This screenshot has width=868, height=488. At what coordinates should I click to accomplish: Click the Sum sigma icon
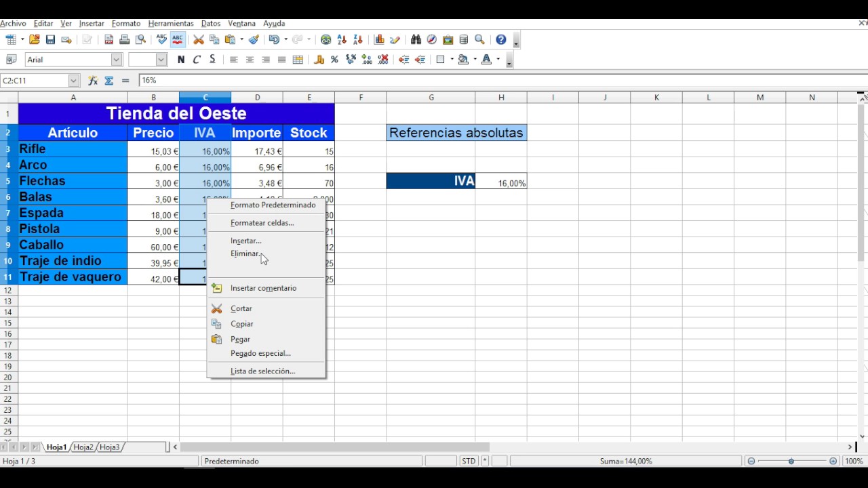pyautogui.click(x=109, y=81)
